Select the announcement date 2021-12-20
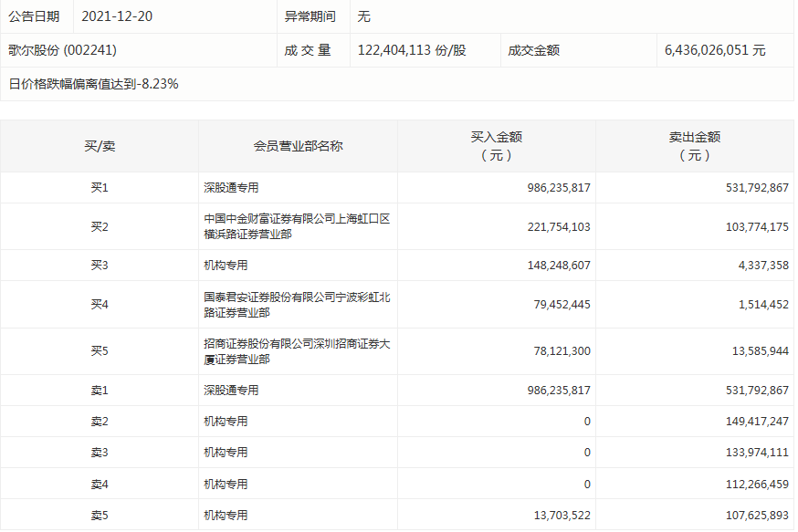 119,16
